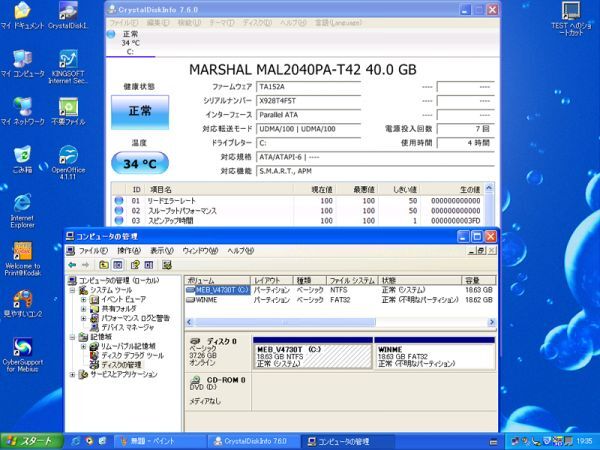Click status circle for 01 リードエラーレート
The image size is (600, 450).
tap(119, 200)
